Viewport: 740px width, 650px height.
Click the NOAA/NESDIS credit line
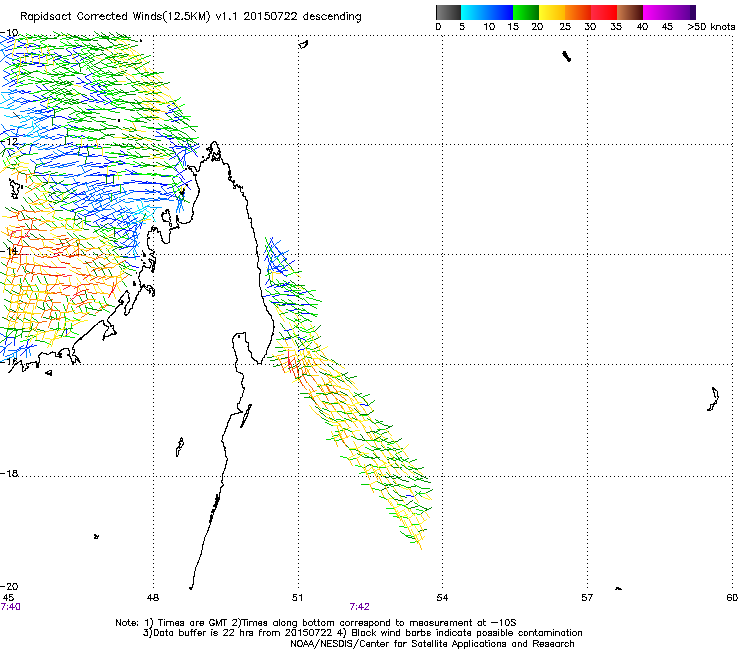click(432, 644)
